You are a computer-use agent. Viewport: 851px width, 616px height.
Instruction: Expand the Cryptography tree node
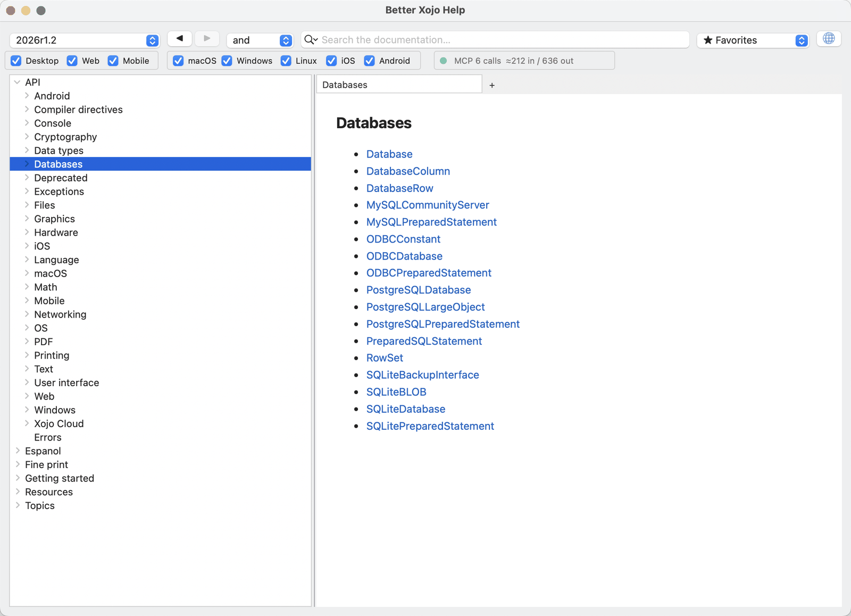point(27,137)
